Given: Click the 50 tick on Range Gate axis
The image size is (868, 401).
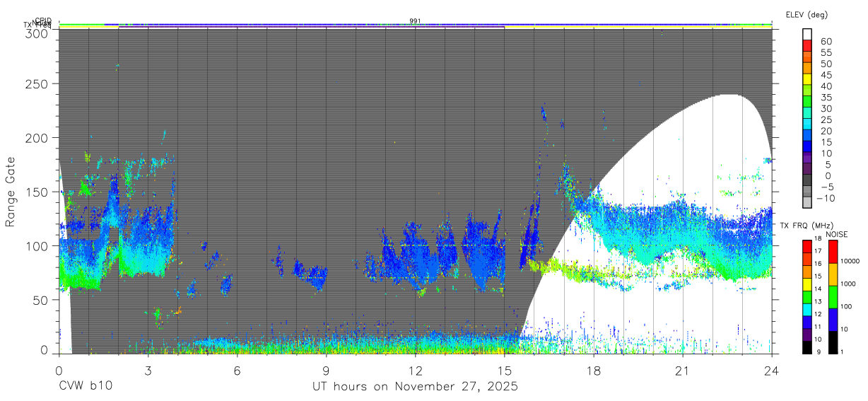Looking at the screenshot, I should 40,300.
